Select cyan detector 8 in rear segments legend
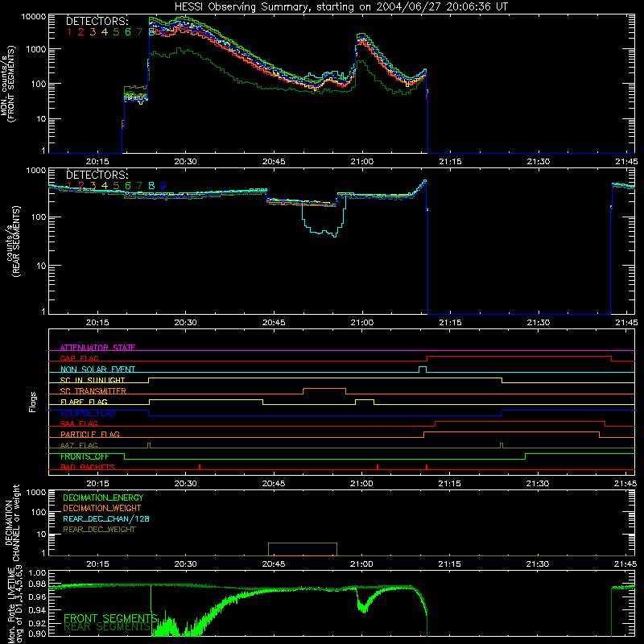Image resolution: width=644 pixels, height=644 pixels. [151, 186]
